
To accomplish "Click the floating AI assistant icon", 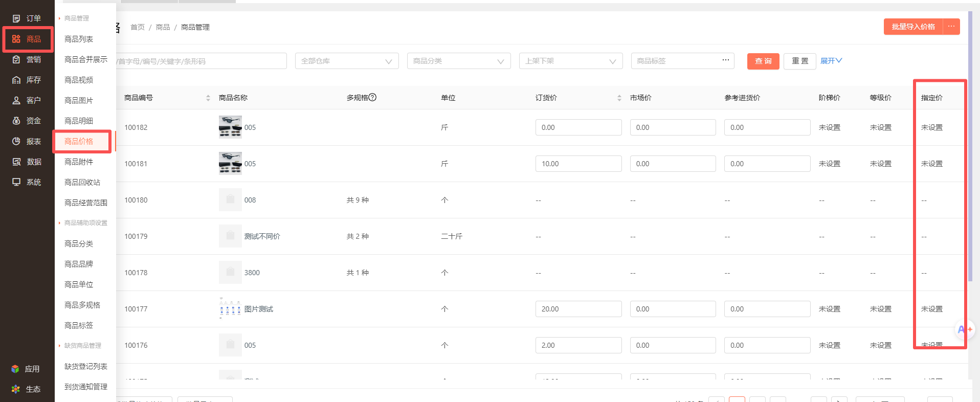I will coord(964,329).
